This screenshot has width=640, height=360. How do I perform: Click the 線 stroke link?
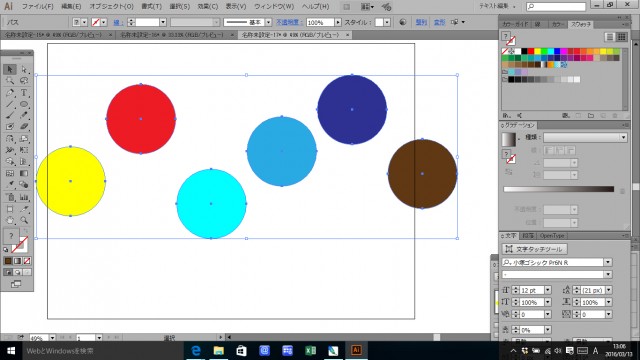tap(118, 22)
